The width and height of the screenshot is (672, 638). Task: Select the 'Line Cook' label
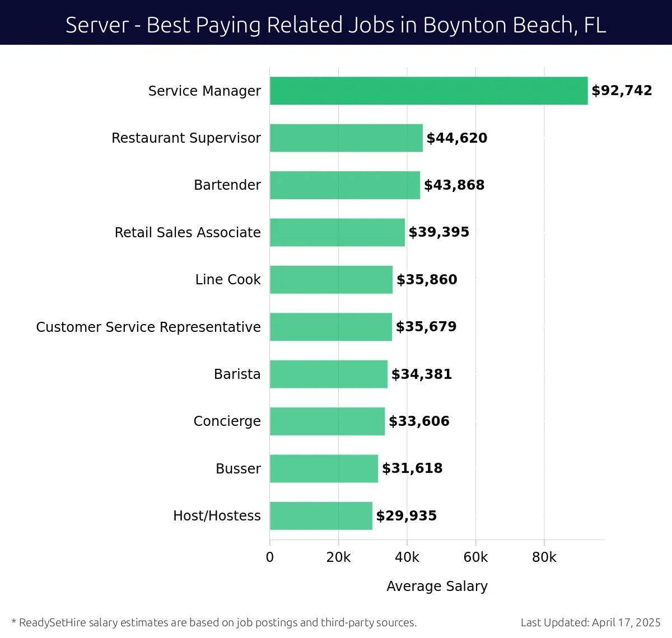[x=228, y=279]
